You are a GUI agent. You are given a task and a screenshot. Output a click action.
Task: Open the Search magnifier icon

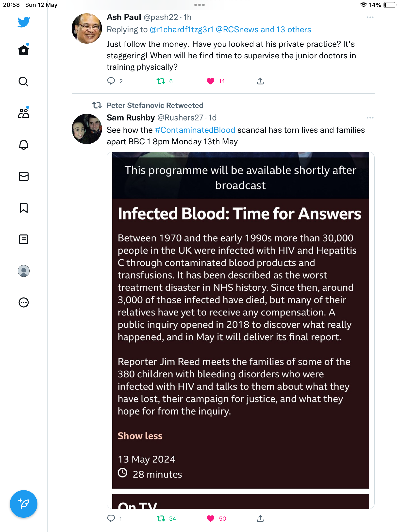(24, 82)
